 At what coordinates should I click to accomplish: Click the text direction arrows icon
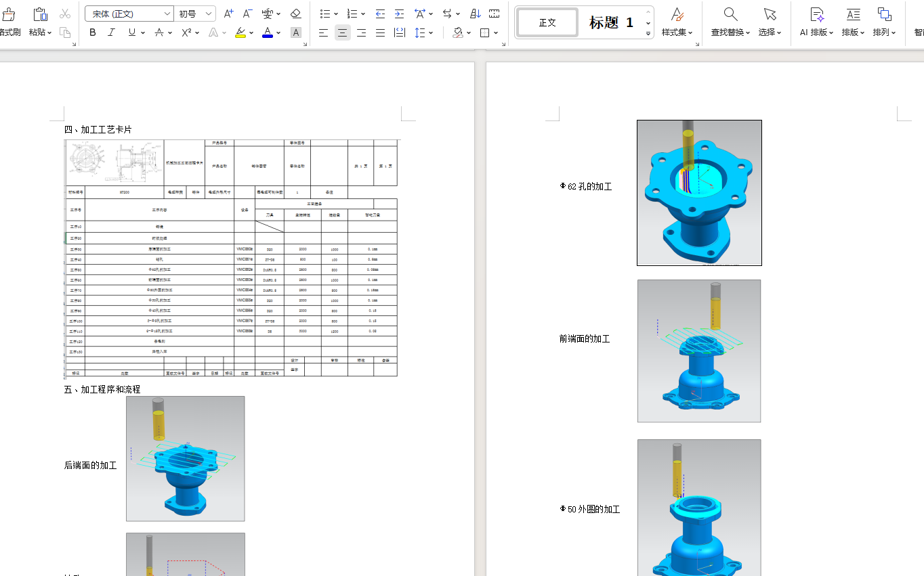click(447, 14)
